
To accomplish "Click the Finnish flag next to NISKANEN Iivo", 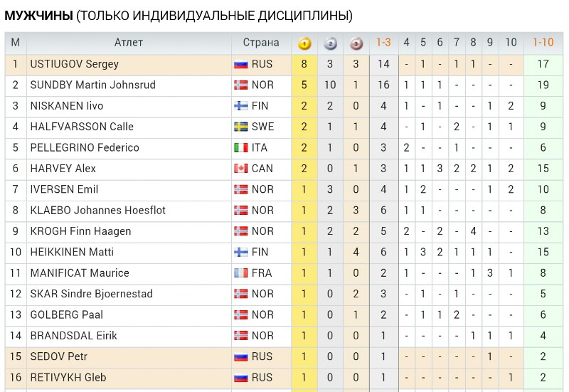I will pos(240,106).
